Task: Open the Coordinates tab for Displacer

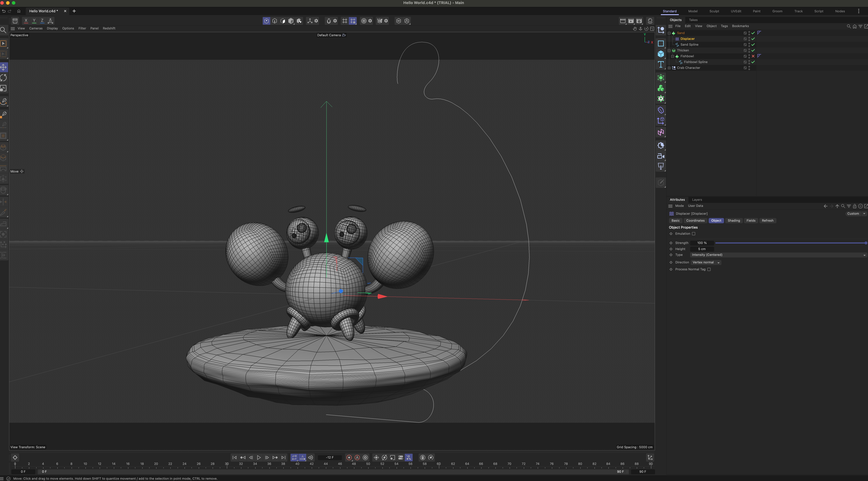Action: (695, 221)
